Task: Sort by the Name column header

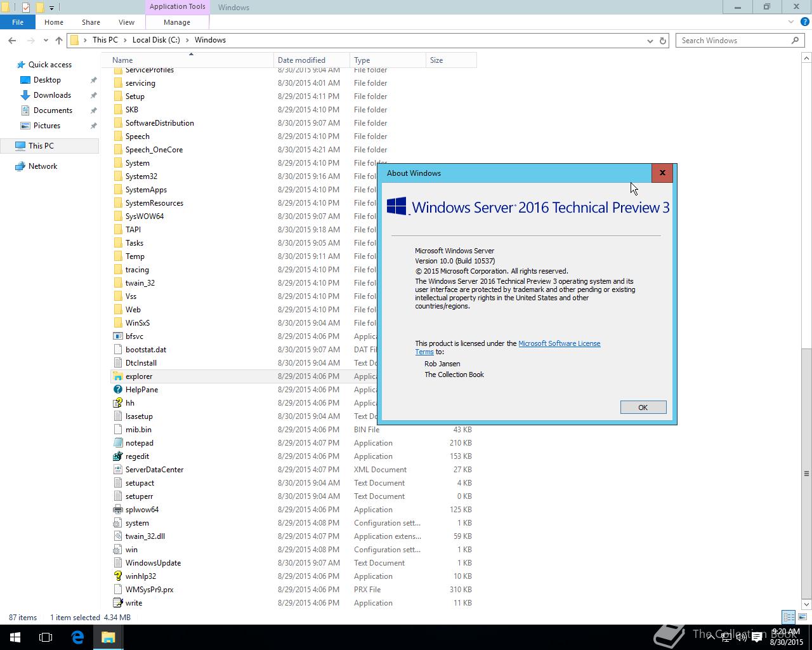Action: pyautogui.click(x=191, y=60)
